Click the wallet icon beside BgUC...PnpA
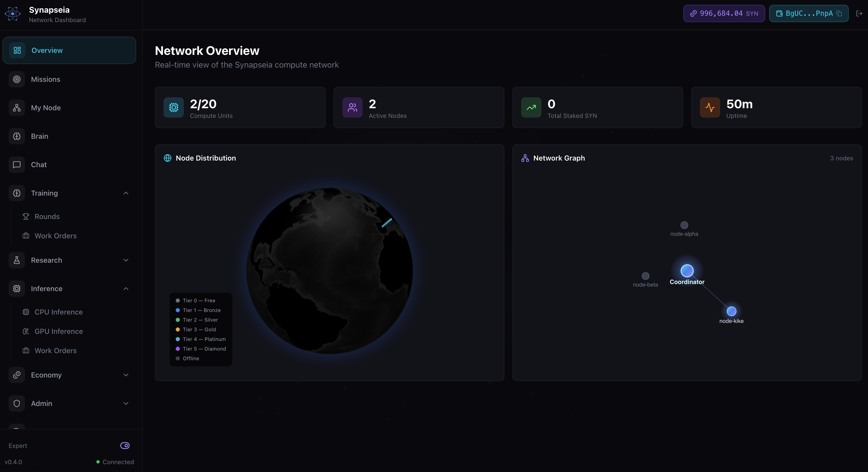This screenshot has height=472, width=868. (x=779, y=13)
